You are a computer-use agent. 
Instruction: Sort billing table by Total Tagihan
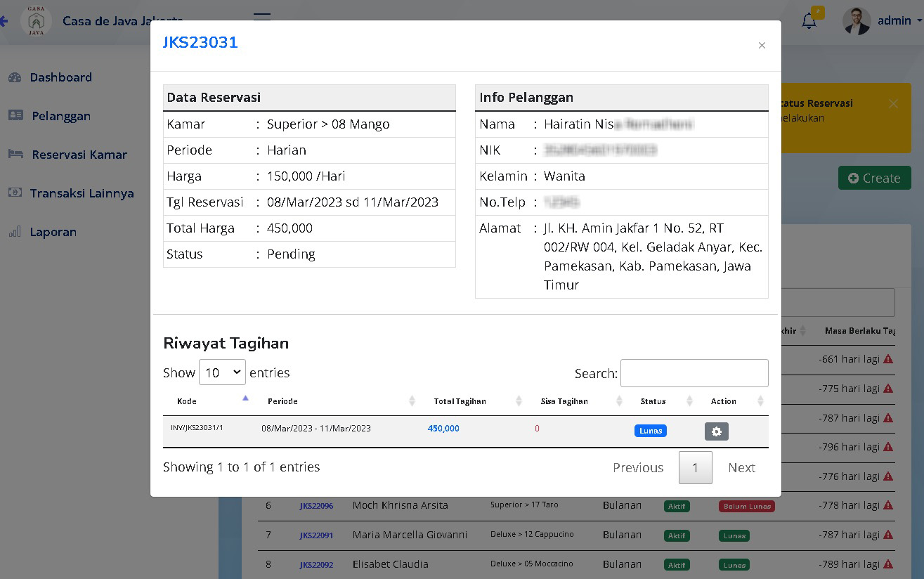460,401
